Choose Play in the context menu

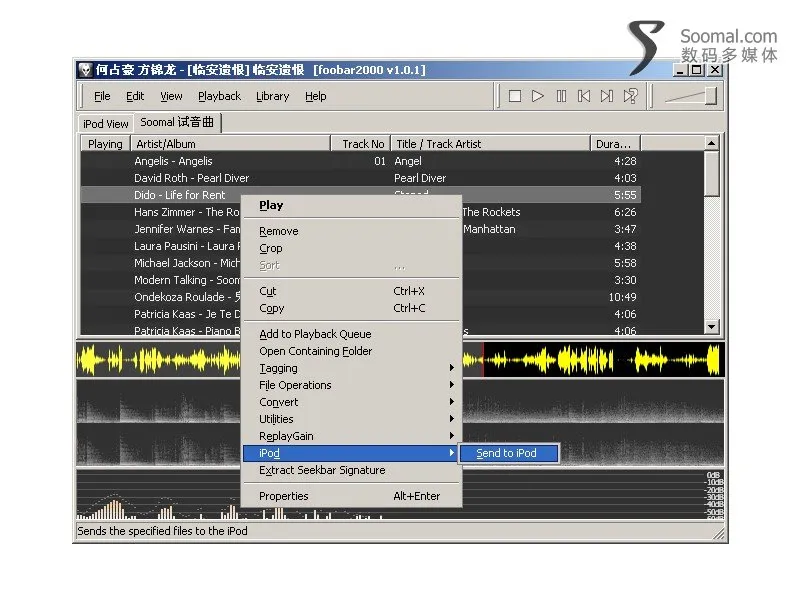pyautogui.click(x=352, y=206)
